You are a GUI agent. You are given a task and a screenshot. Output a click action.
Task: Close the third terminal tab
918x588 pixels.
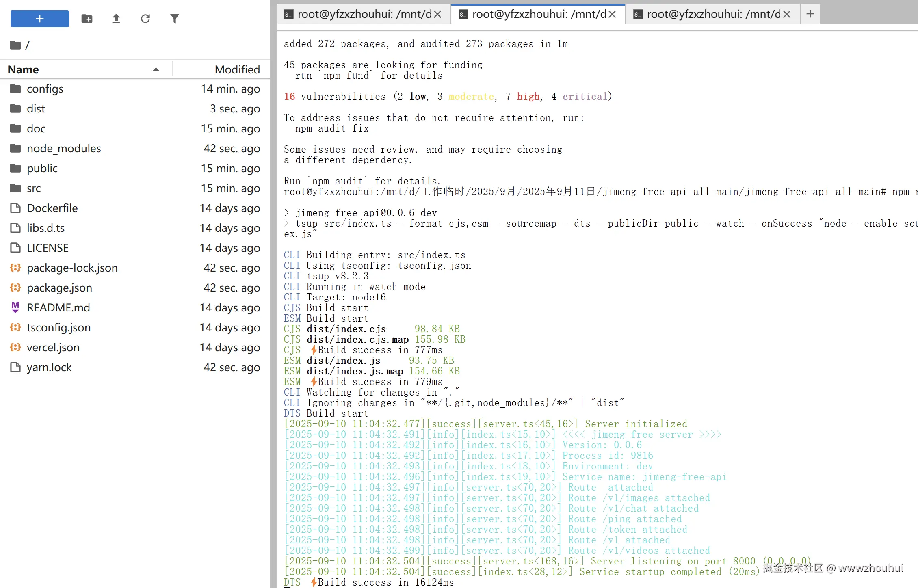click(x=787, y=14)
